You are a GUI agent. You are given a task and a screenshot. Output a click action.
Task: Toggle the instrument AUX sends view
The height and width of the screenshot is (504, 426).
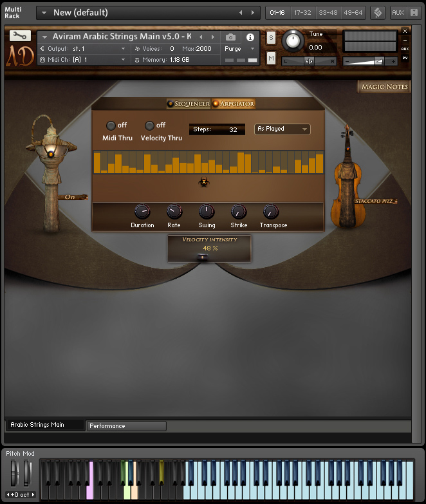(405, 49)
